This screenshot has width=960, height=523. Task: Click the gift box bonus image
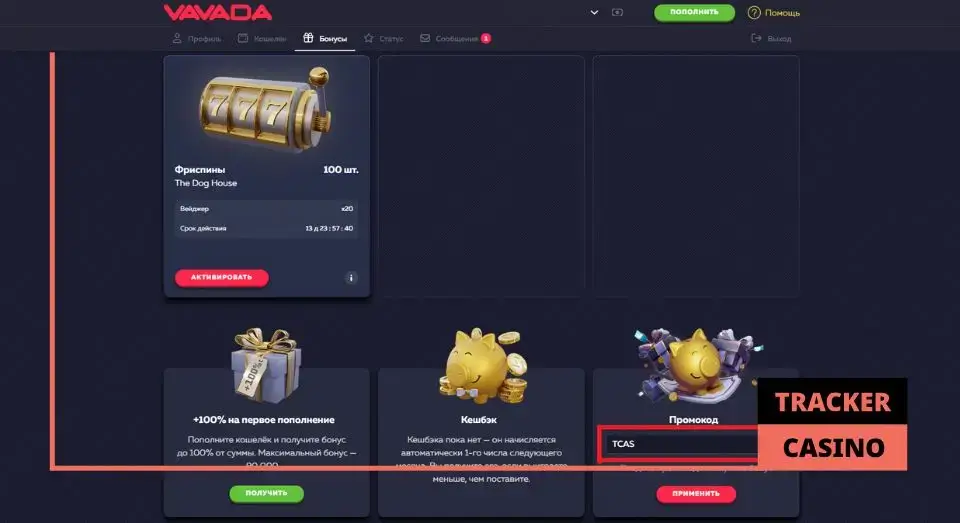pyautogui.click(x=265, y=366)
